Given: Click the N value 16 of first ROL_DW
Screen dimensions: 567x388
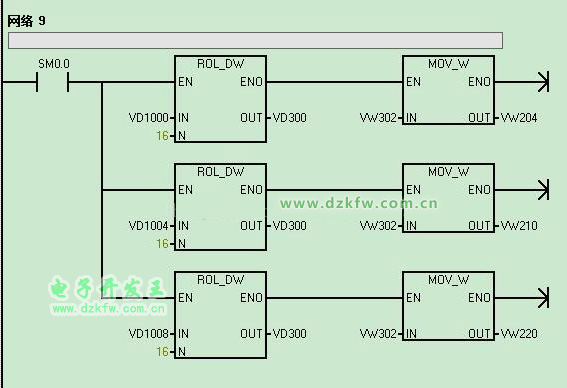Looking at the screenshot, I should point(162,136).
